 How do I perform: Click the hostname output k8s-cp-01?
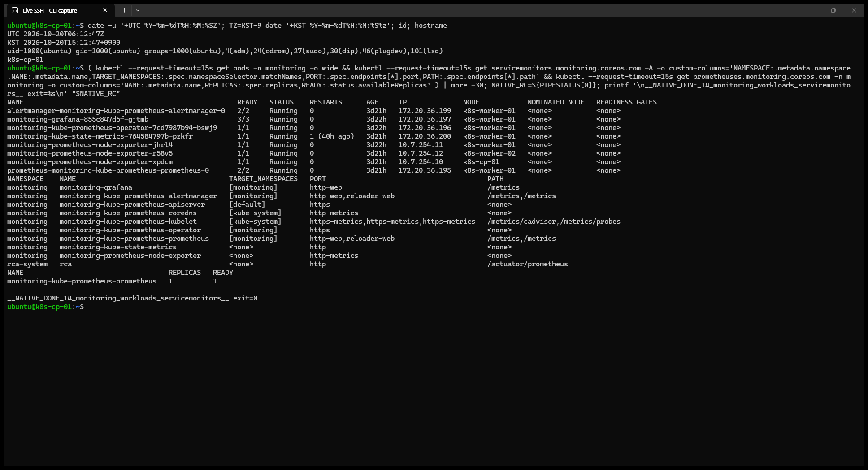click(x=25, y=60)
